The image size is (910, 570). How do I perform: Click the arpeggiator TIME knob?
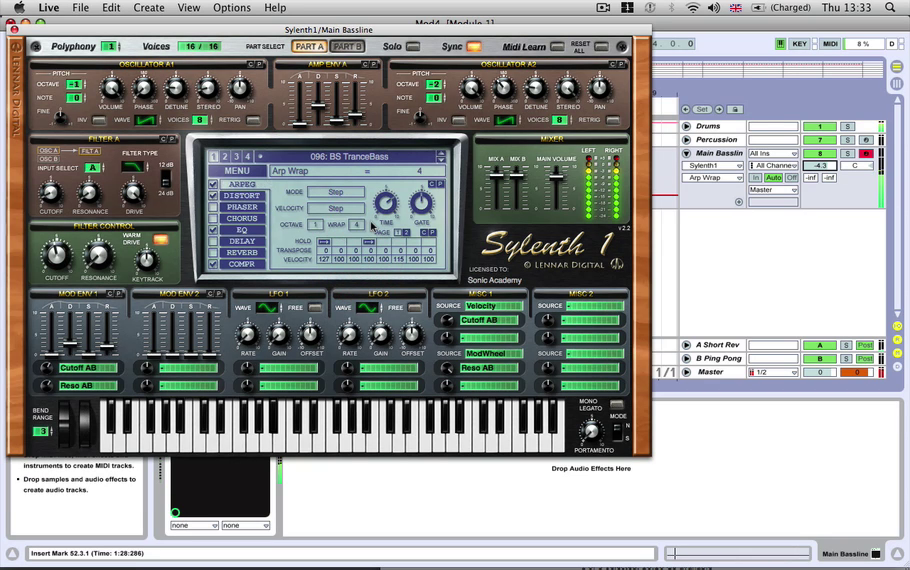[386, 203]
